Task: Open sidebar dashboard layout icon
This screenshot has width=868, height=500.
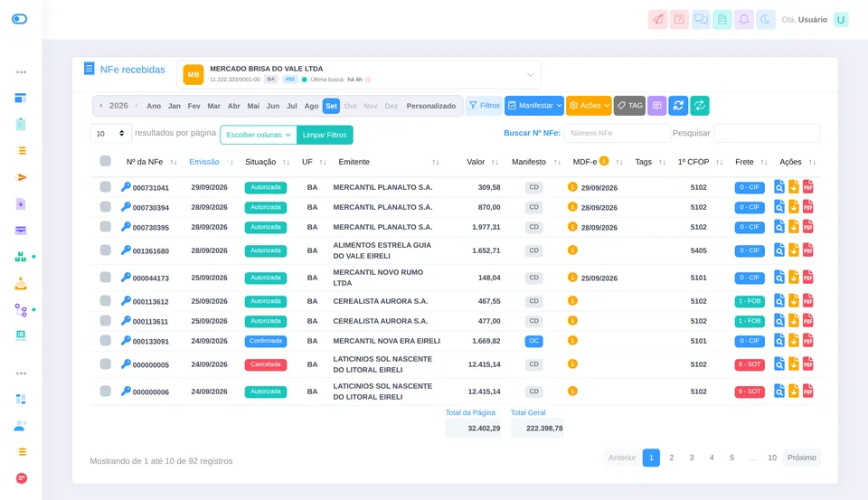Action: [x=21, y=98]
